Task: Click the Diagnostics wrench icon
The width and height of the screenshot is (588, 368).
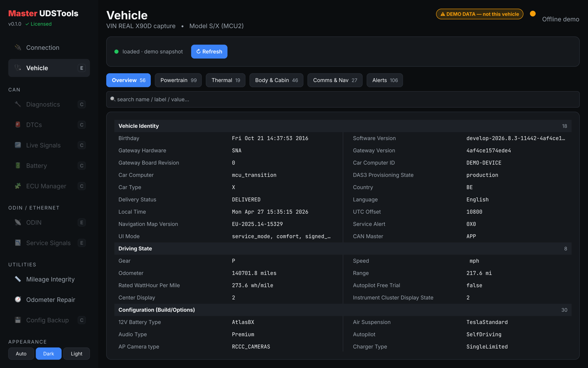Action: pos(18,104)
